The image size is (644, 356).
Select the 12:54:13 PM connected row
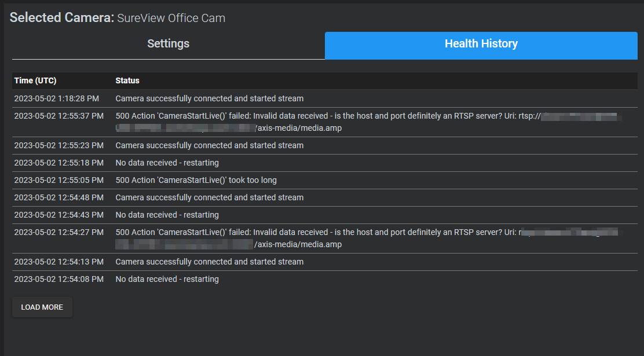tap(209, 262)
